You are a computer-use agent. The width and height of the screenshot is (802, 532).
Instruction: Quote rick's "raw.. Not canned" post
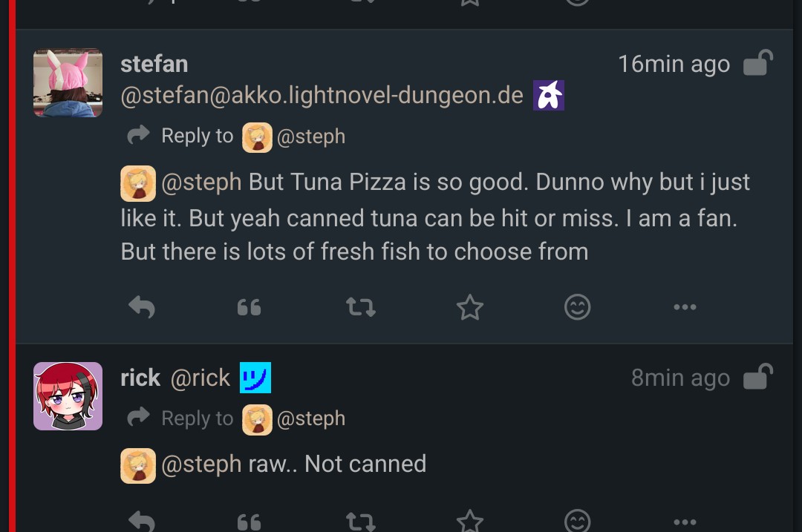(x=249, y=522)
